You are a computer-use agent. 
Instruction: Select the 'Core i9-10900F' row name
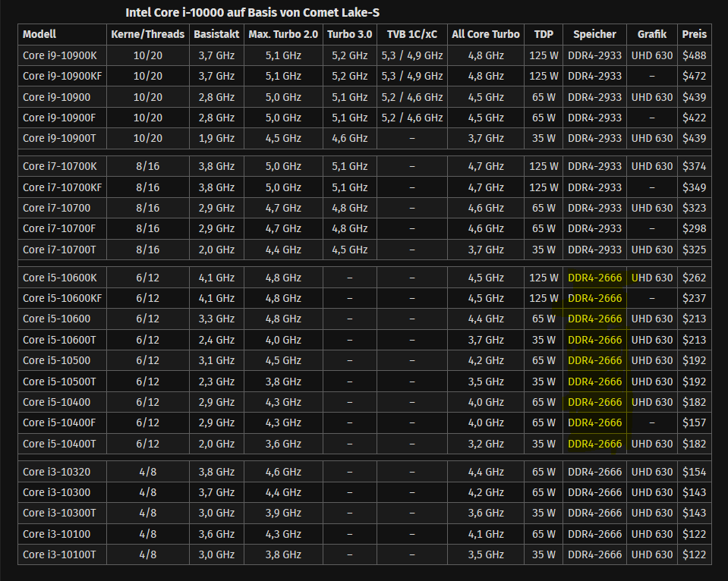pos(59,118)
